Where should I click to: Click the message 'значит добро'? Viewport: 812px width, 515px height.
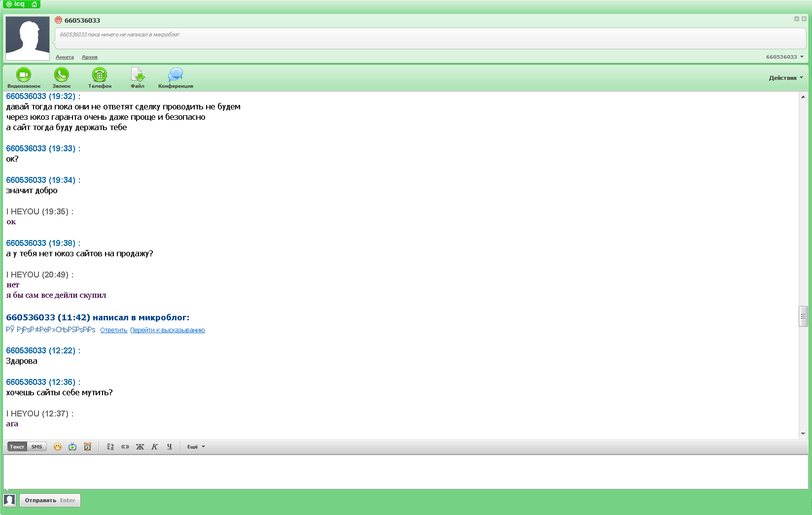[x=32, y=191]
